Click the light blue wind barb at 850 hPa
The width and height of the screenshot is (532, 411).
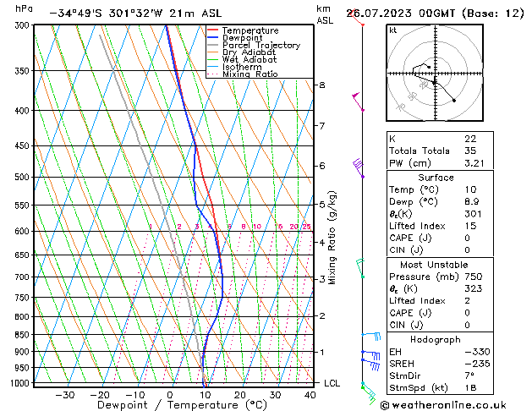370,336
